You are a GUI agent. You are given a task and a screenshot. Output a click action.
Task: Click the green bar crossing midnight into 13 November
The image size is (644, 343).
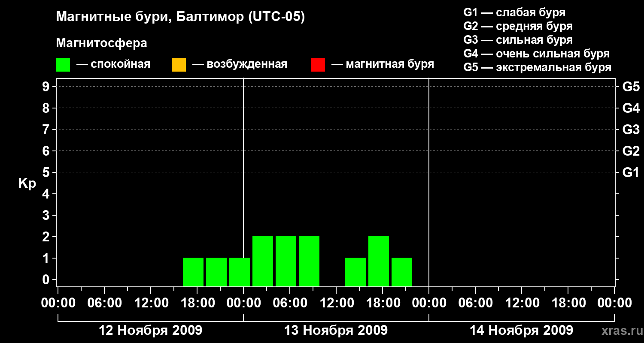click(240, 272)
